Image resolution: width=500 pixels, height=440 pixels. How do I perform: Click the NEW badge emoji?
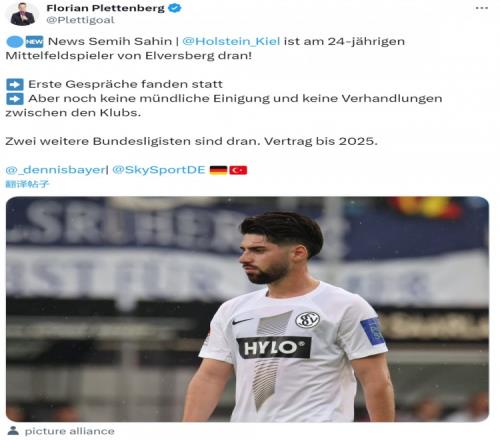34,42
